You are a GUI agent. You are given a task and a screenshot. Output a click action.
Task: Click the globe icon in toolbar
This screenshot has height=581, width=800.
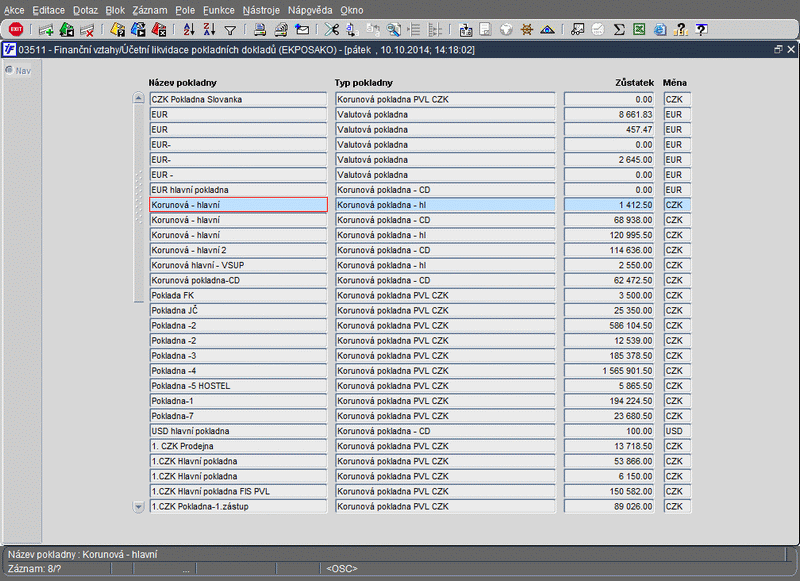(x=506, y=30)
